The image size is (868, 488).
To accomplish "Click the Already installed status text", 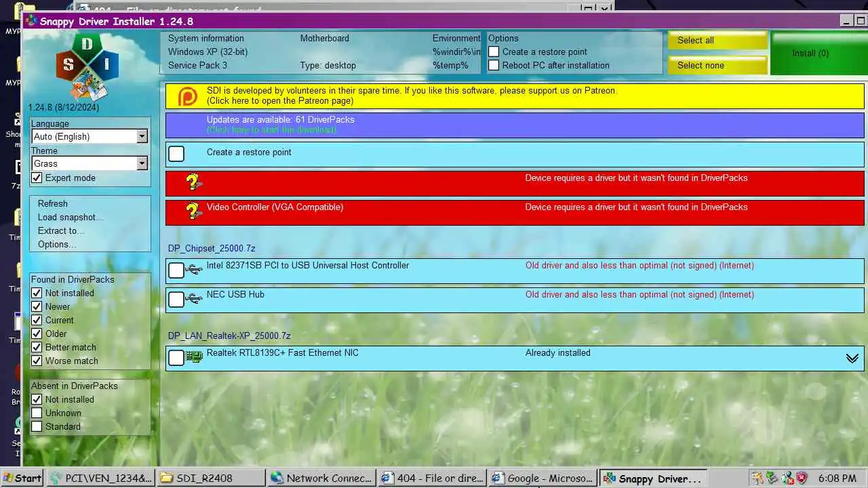I will [557, 352].
